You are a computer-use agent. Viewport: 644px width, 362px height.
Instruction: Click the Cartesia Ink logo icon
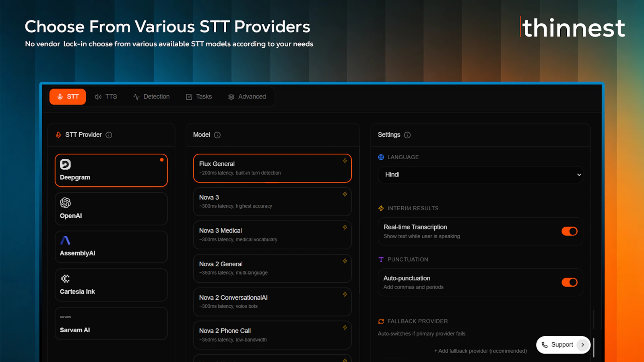coord(65,279)
